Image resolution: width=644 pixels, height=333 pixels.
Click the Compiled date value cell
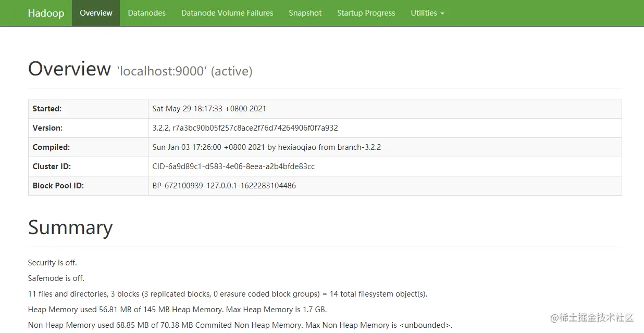coord(266,147)
